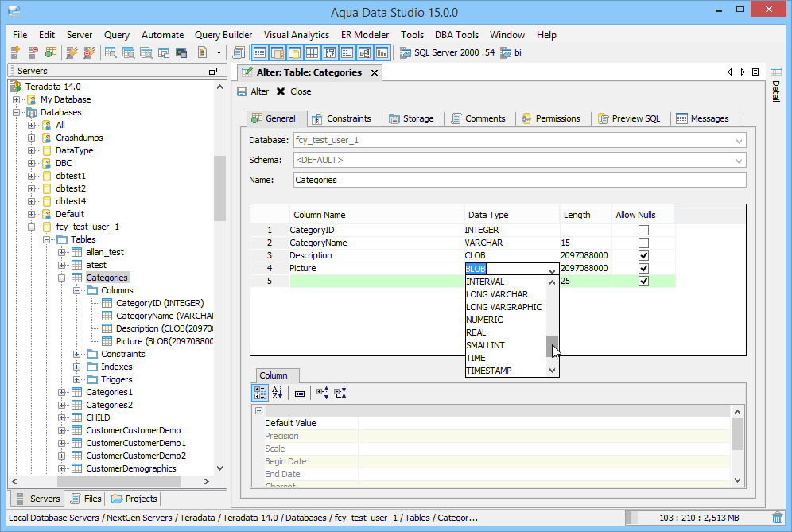Image resolution: width=792 pixels, height=532 pixels.
Task: Collapse all groups icon in Column properties
Action: pos(340,393)
